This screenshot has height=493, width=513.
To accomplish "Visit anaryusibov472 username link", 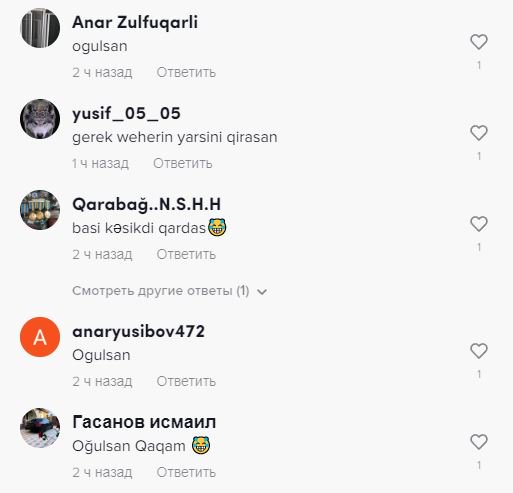I will [x=138, y=332].
